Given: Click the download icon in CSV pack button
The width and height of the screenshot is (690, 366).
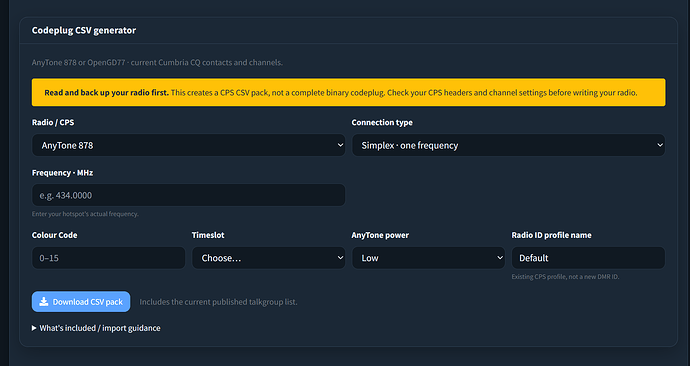Looking at the screenshot, I should 44,301.
